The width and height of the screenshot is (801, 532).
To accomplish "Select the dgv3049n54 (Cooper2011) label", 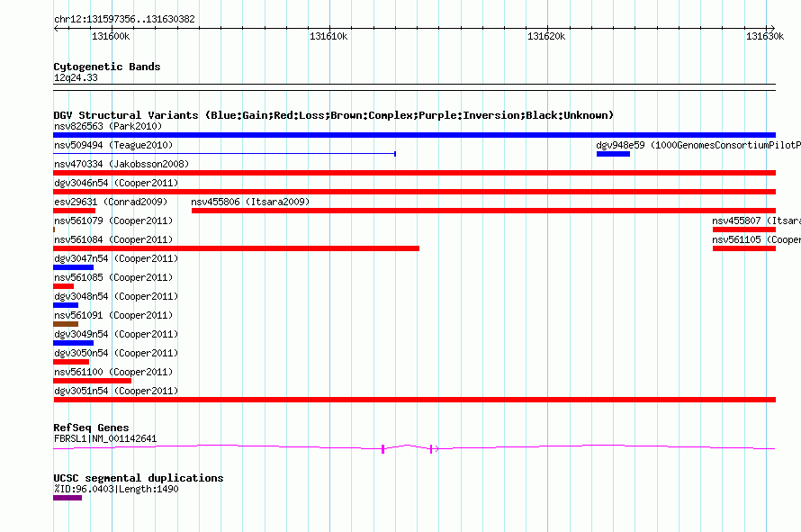I will click(116, 334).
